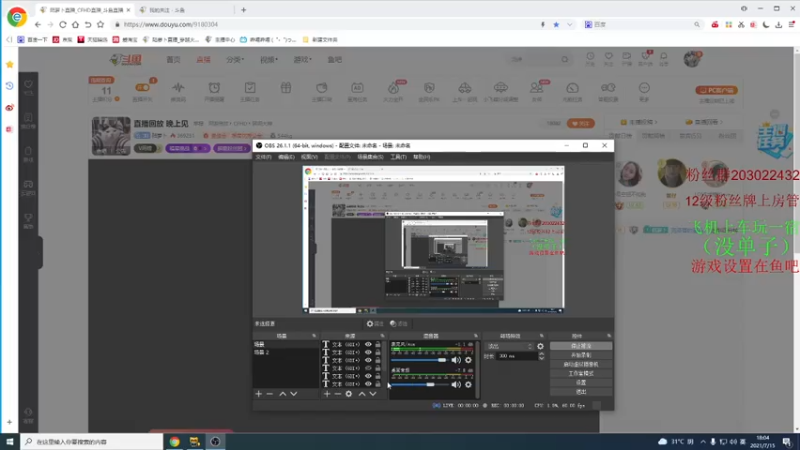Pop out the 混音器 dock using its header icon

tap(476, 336)
